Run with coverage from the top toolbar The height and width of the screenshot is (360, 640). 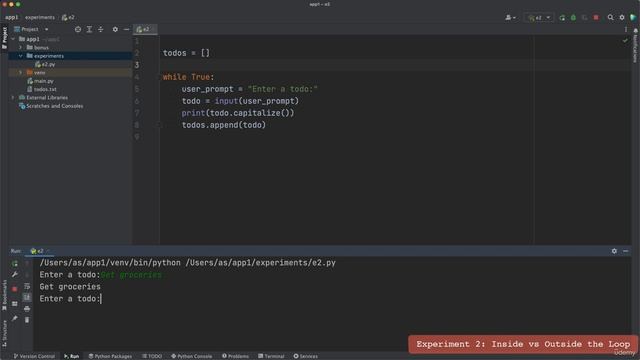pos(584,18)
